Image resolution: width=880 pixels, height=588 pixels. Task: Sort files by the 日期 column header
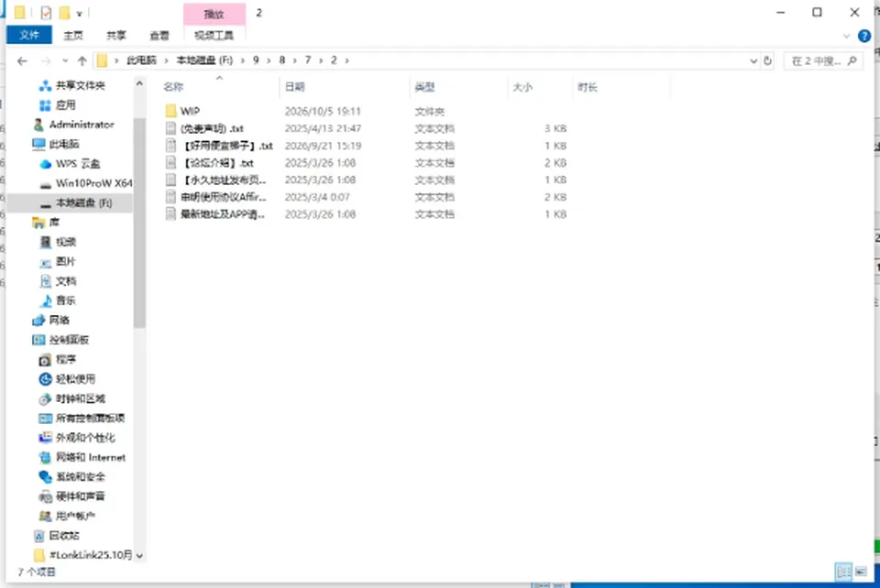[294, 87]
